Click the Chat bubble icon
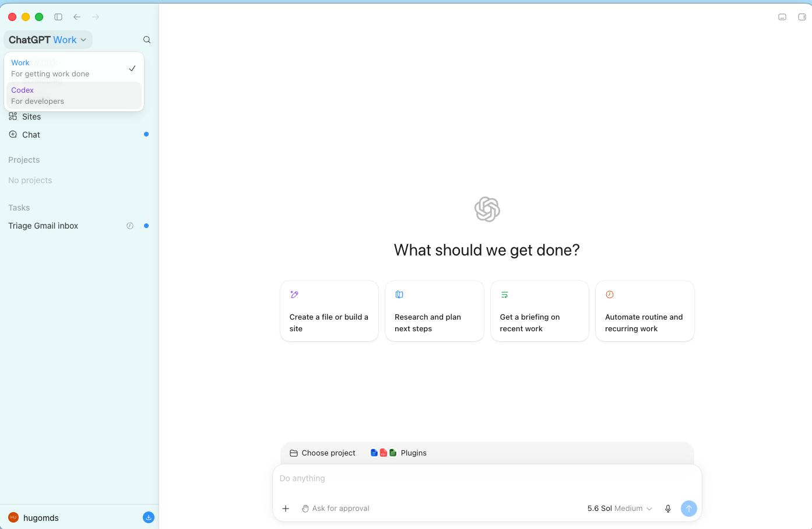Screen dimensions: 812x529 pyautogui.click(x=13, y=135)
